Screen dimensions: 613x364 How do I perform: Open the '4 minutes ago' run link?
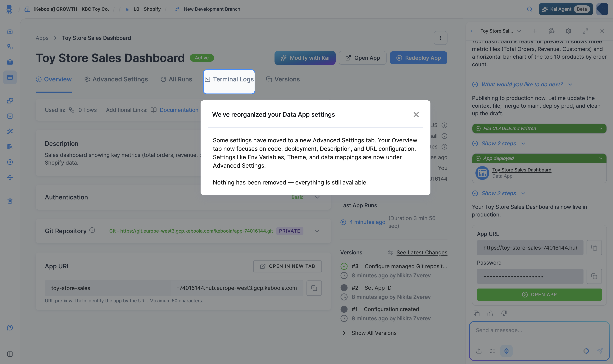pos(367,222)
